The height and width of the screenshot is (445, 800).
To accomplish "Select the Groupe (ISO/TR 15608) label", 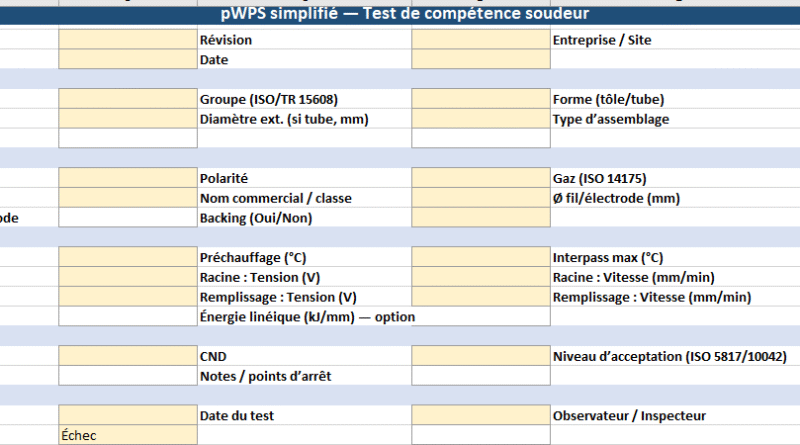I will coord(268,99).
